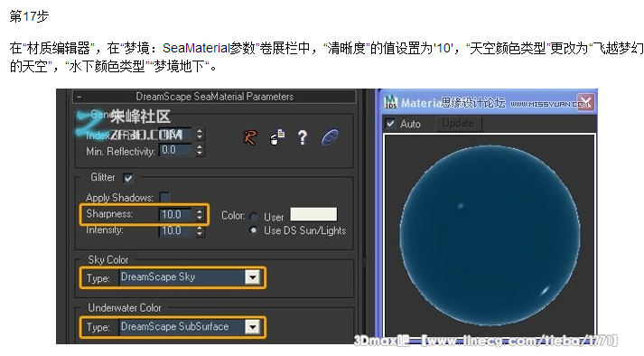Click the Intensity spinner arrows
Viewport: 644px width, 356px height.
(200, 230)
